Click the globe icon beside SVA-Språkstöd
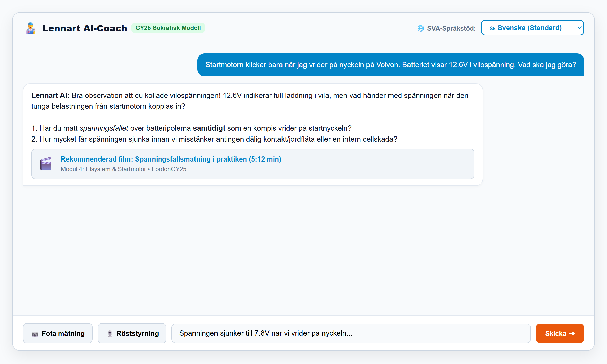The height and width of the screenshot is (364, 607). (421, 28)
